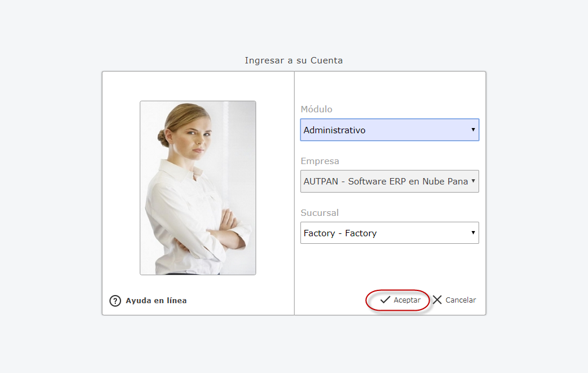Click the arrow on the Sucursal combo box
Viewport: 588px width, 373px height.
[473, 233]
